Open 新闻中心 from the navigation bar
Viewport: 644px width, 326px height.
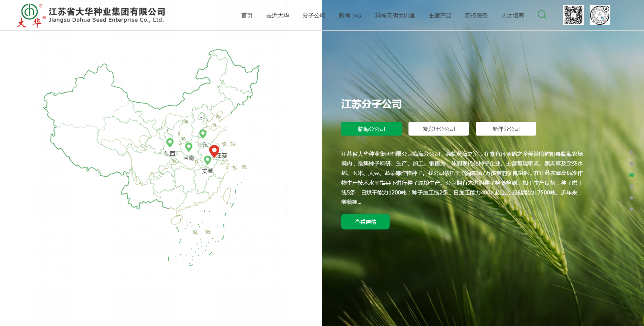point(350,15)
